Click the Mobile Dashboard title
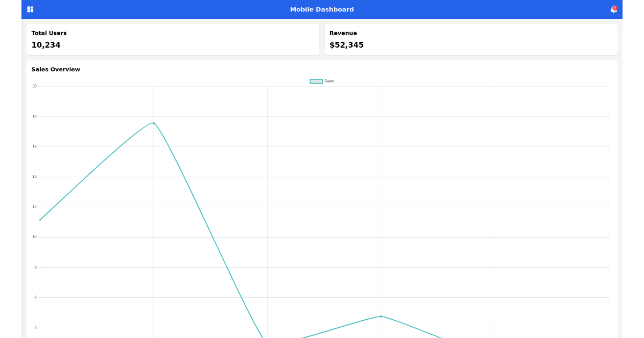The height and width of the screenshot is (338, 644). pos(321,9)
